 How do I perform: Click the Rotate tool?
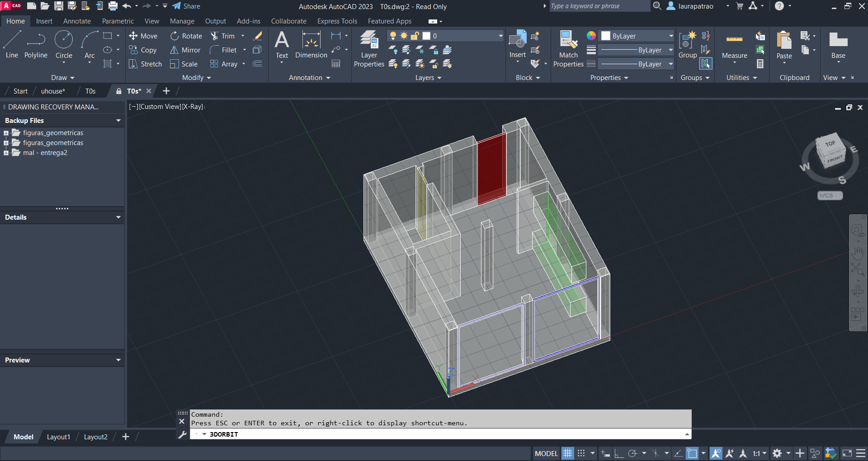(x=186, y=36)
